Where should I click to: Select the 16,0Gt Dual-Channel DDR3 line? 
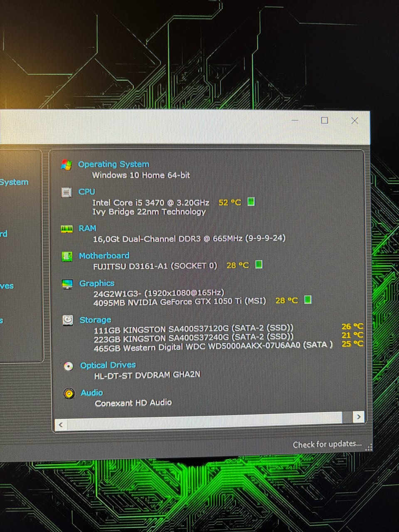click(x=189, y=239)
